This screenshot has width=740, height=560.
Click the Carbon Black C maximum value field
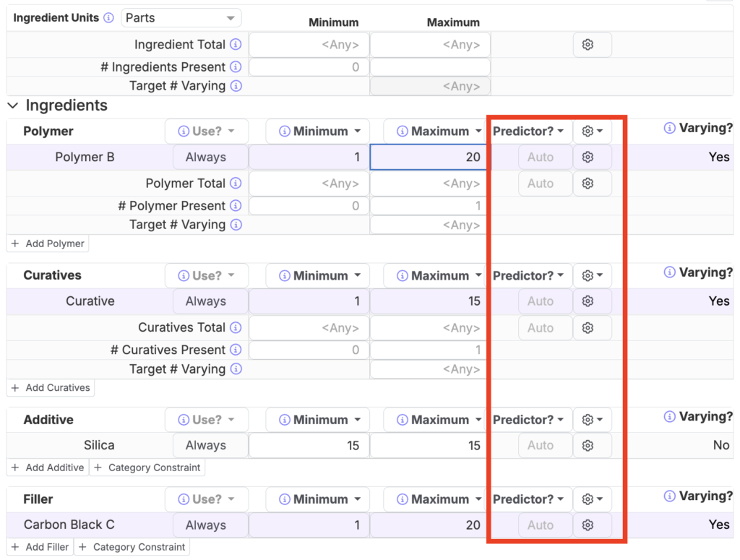(431, 525)
